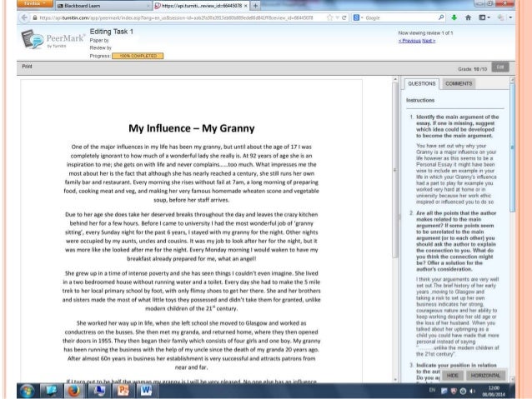
Task: Click the essay pane scrollbar up arrow
Action: click(x=395, y=80)
